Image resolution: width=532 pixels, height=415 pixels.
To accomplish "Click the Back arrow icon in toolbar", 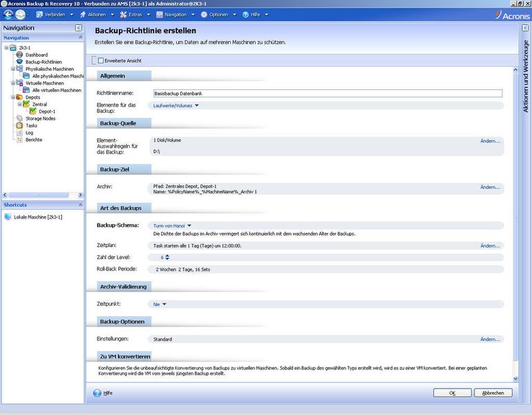I will (x=8, y=15).
